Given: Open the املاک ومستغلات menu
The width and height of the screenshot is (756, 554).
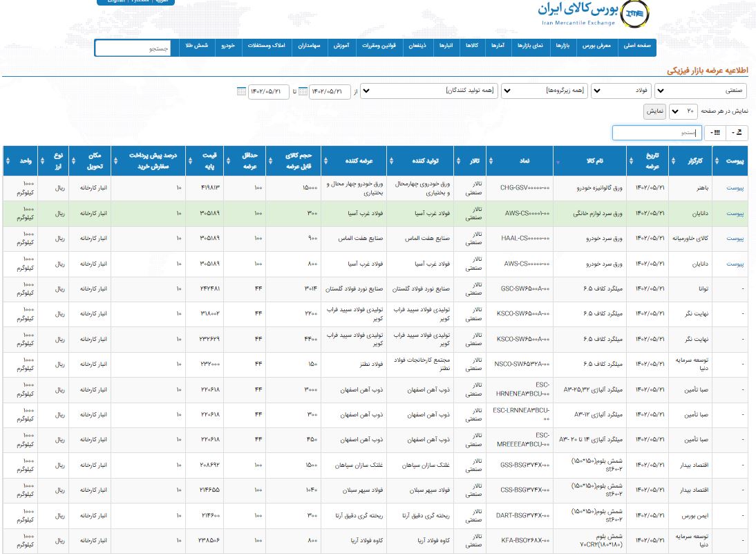Looking at the screenshot, I should click(x=266, y=46).
